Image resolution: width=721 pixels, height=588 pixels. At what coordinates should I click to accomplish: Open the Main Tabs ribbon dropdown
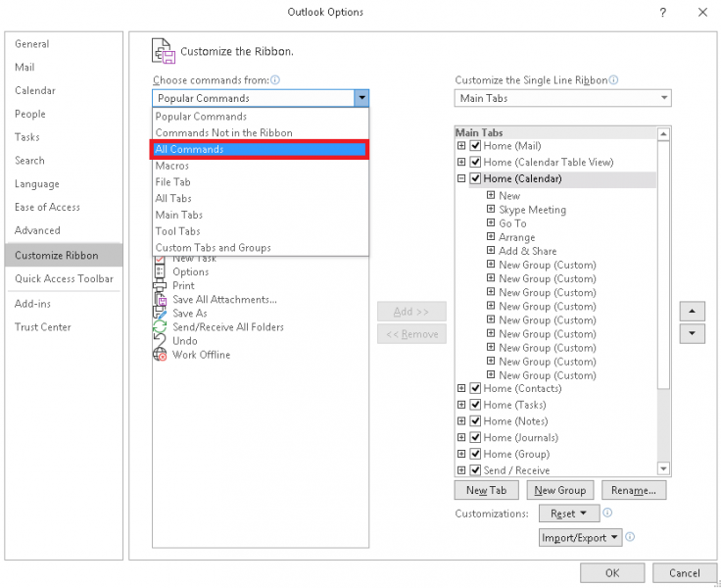tap(563, 98)
